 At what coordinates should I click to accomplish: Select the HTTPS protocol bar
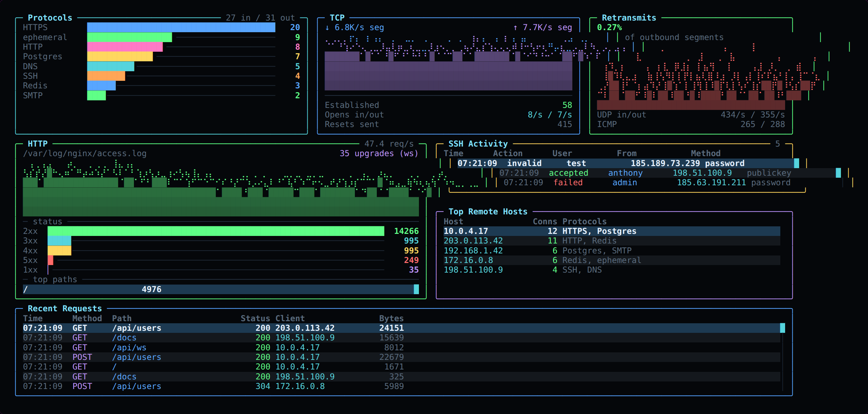click(x=181, y=27)
